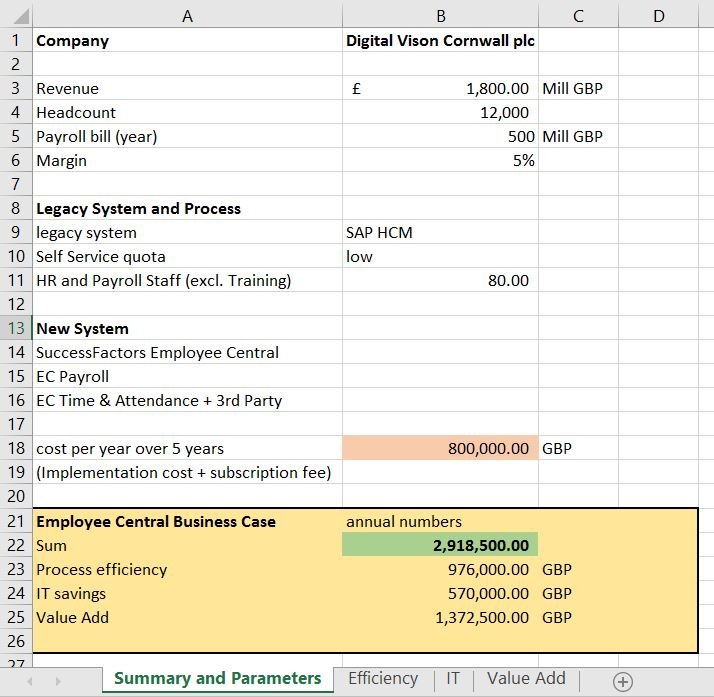Select column C header

[x=578, y=16]
